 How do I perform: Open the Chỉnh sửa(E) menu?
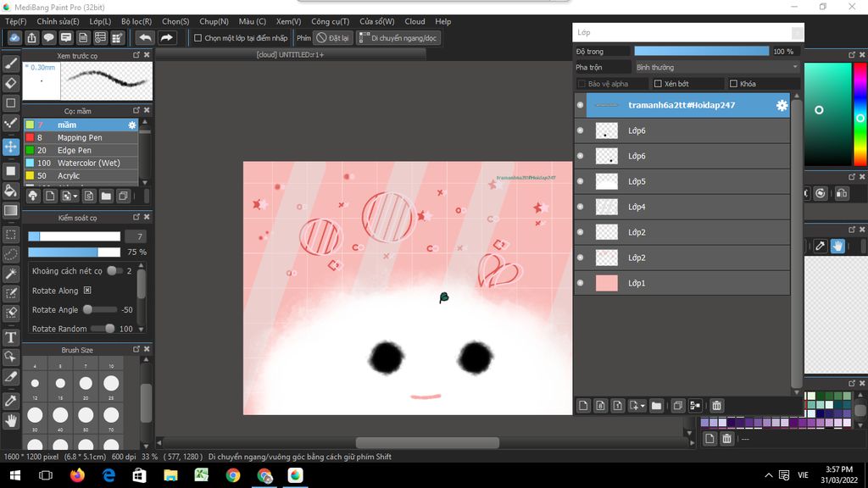click(58, 21)
